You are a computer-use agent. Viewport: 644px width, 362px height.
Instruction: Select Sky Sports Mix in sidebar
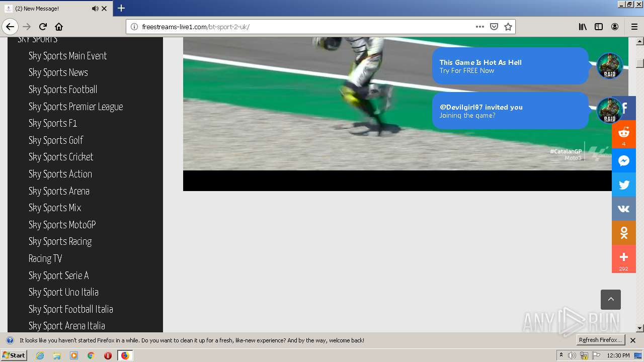(55, 208)
